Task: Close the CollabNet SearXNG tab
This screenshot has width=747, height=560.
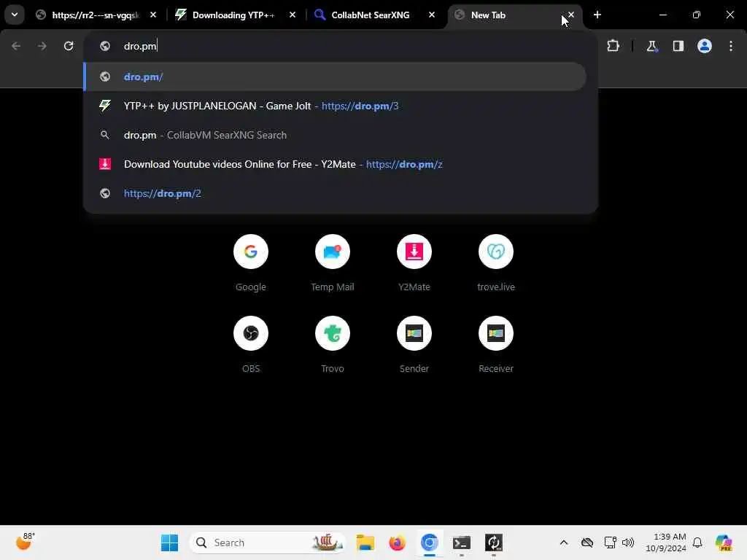Action: 432,15
